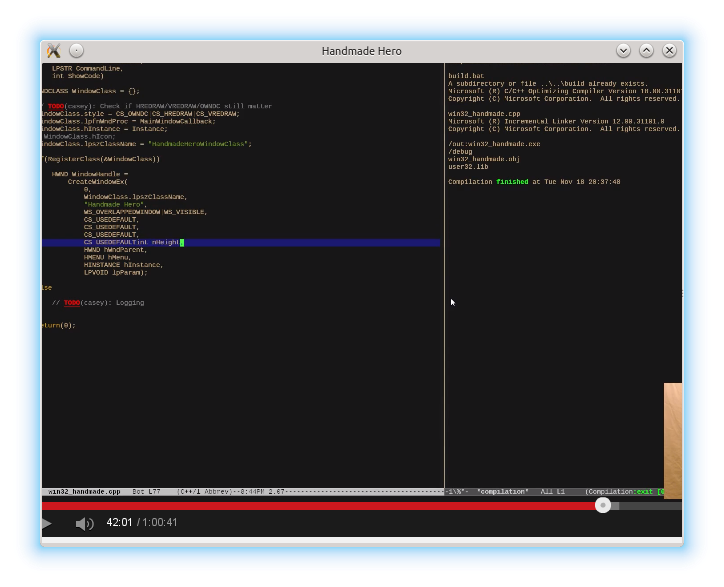Maximize the Handmade Hero window
724x587 pixels.
(646, 50)
